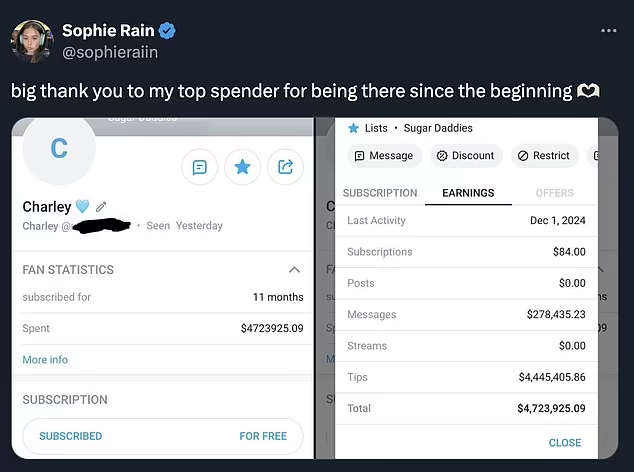This screenshot has width=634, height=472.
Task: Select the Earnings tab
Action: (468, 193)
